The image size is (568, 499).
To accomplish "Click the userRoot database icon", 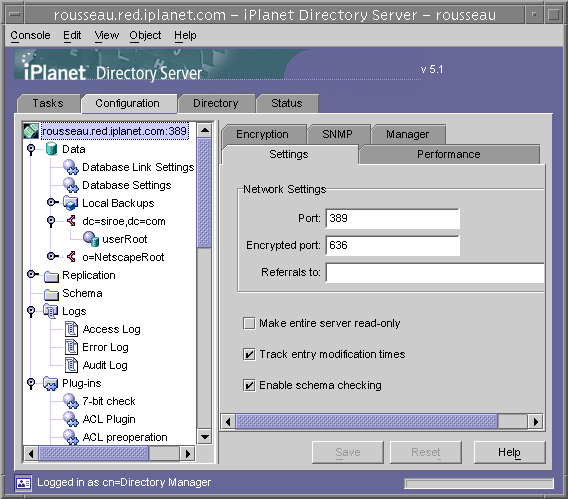I will 91,239.
